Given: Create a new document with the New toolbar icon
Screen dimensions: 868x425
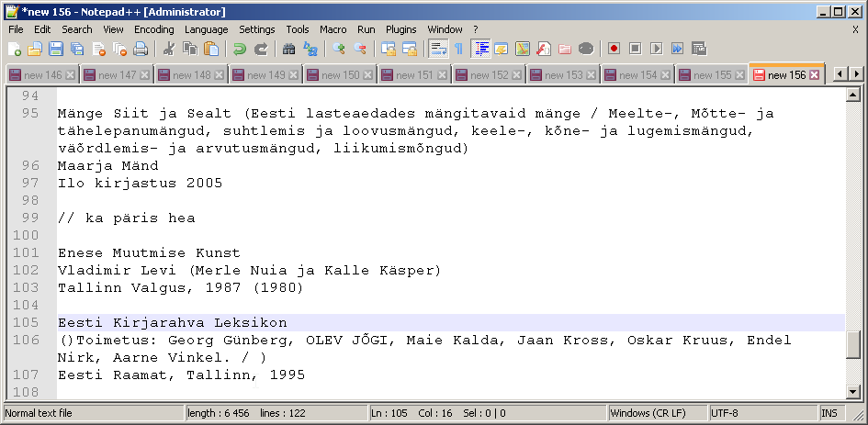Looking at the screenshot, I should [x=15, y=49].
